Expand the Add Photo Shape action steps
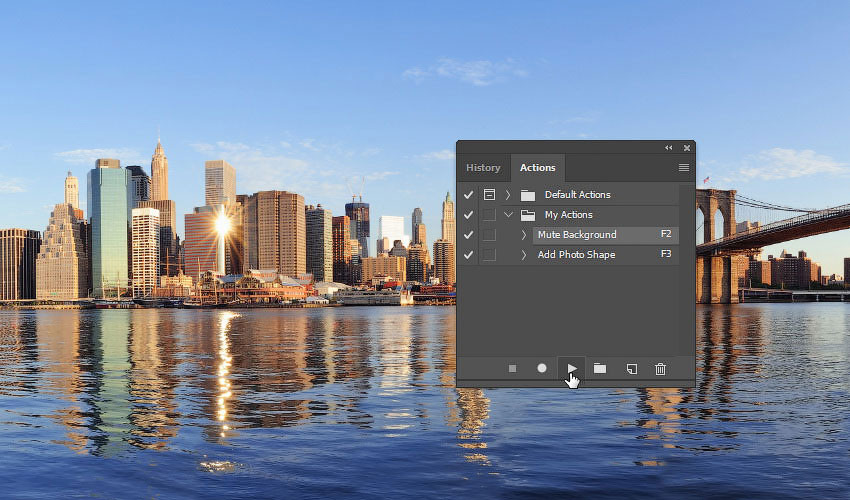Screen dimensions: 850x500 [x=524, y=255]
